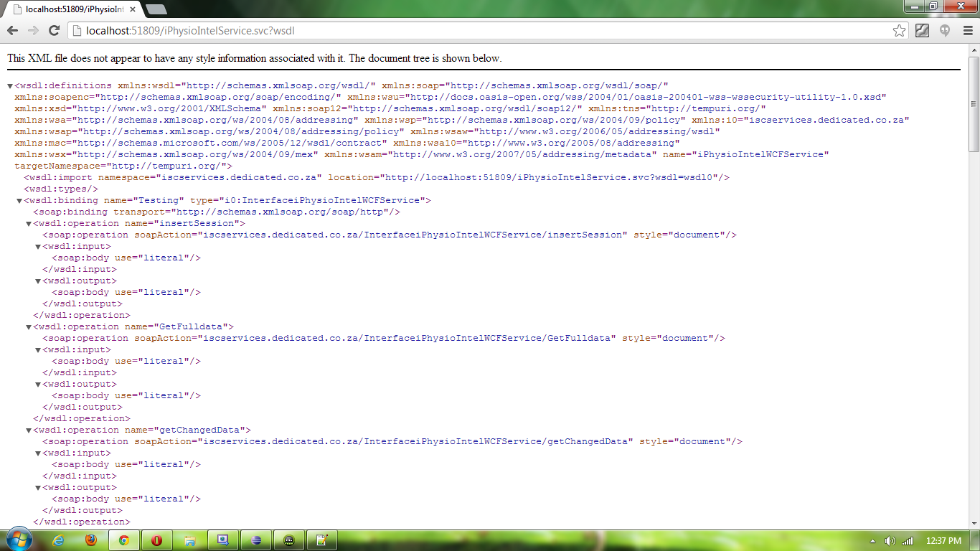Open the network signal tray icon

(x=908, y=541)
